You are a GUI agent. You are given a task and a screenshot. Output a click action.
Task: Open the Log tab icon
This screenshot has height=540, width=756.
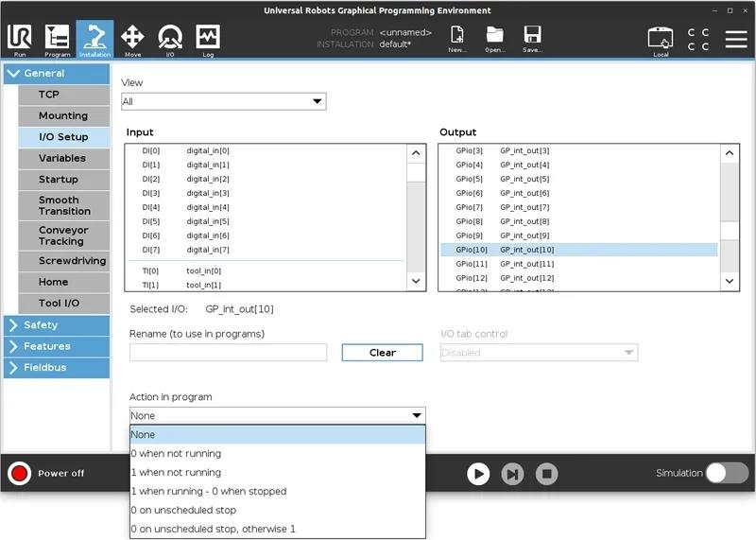208,39
